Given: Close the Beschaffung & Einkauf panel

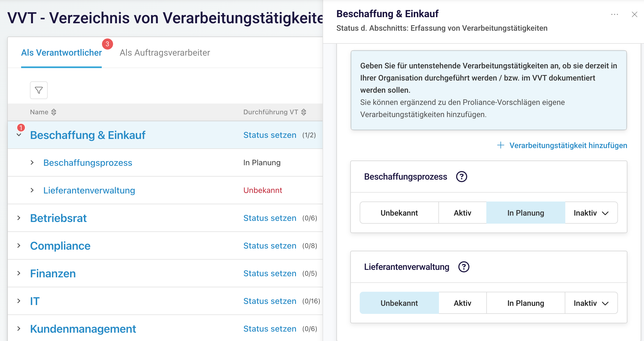Looking at the screenshot, I should coord(634,14).
